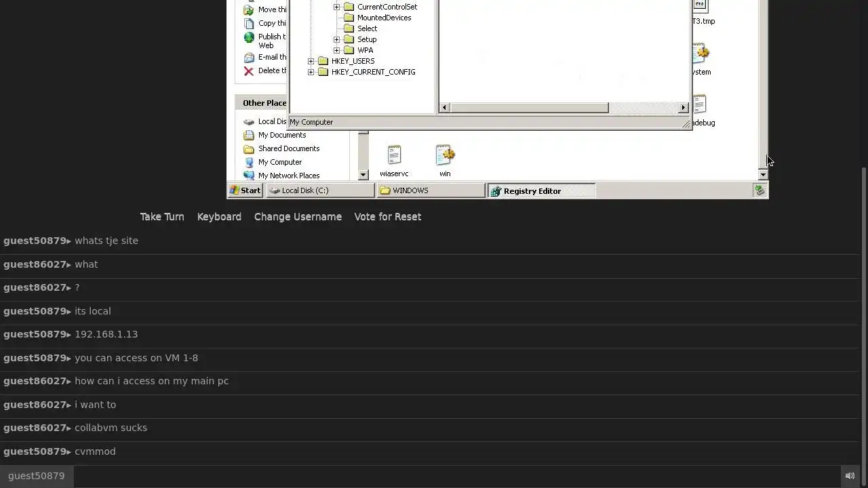Click the 'cvmmod' chat message
The height and width of the screenshot is (488, 868).
point(95,451)
